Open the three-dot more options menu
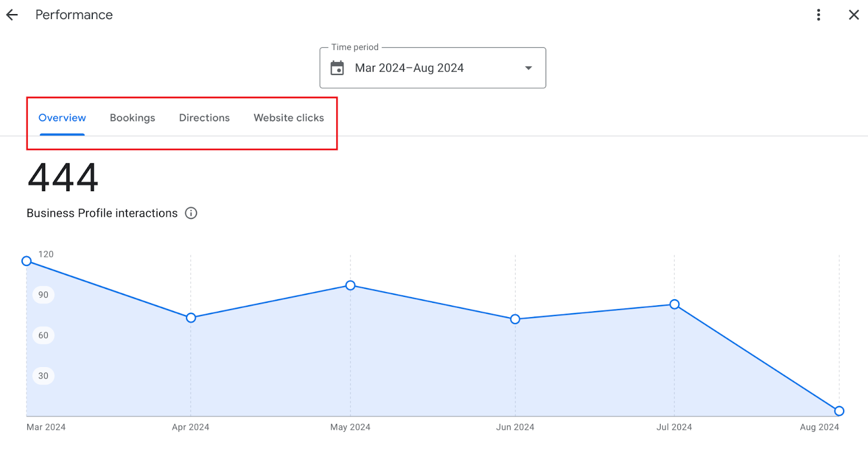Image resolution: width=868 pixels, height=468 pixels. pyautogui.click(x=819, y=15)
